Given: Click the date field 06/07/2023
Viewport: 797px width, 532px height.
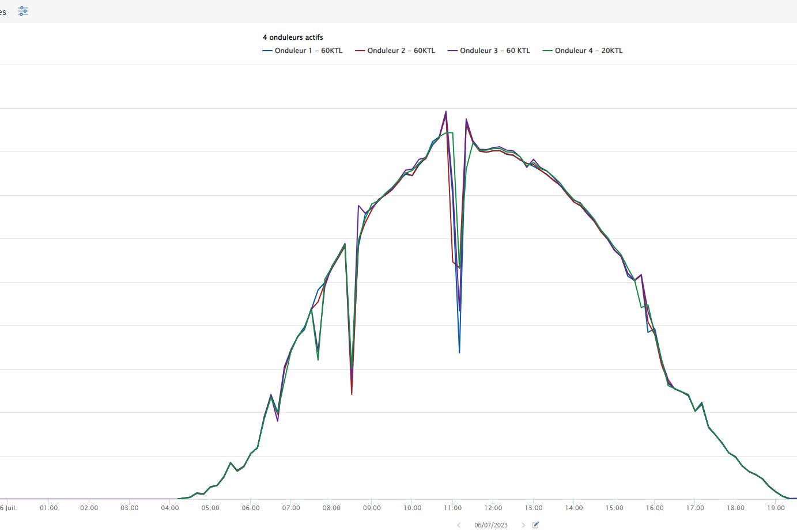Looking at the screenshot, I should click(491, 525).
